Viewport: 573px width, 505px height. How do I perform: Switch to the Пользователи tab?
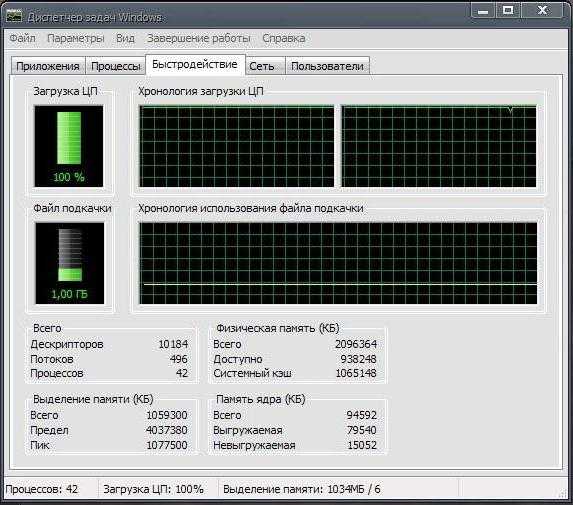pyautogui.click(x=327, y=66)
